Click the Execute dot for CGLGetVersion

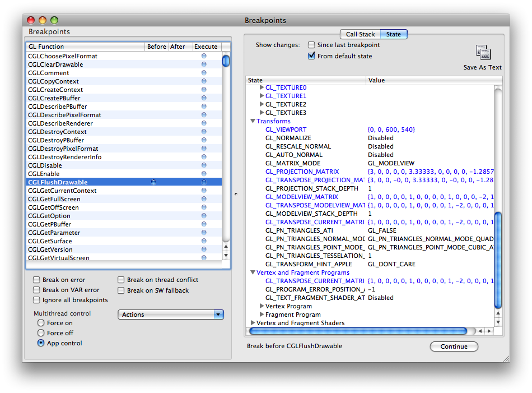click(204, 249)
